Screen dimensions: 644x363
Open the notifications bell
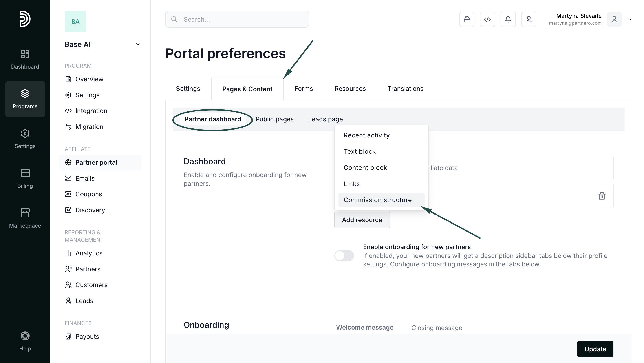(x=508, y=19)
